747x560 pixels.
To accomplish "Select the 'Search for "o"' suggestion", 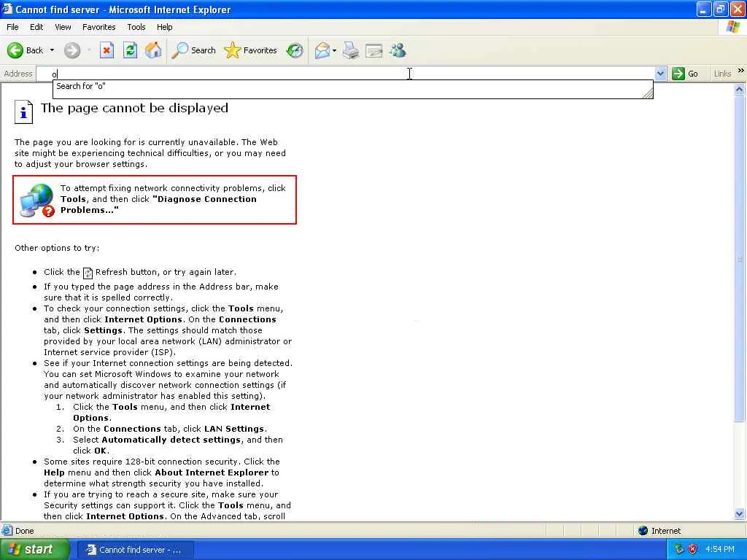I will pyautogui.click(x=352, y=86).
